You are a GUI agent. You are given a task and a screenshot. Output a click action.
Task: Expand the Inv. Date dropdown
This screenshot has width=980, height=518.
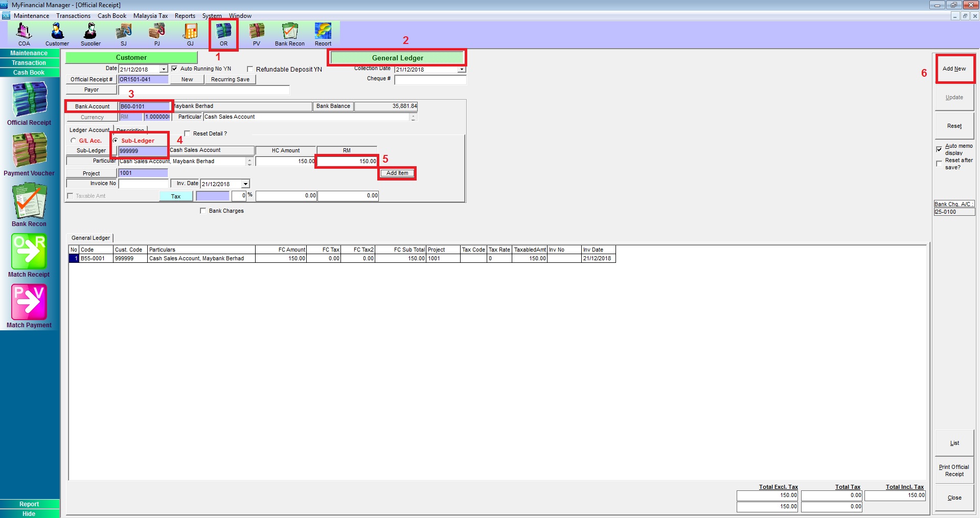(245, 184)
